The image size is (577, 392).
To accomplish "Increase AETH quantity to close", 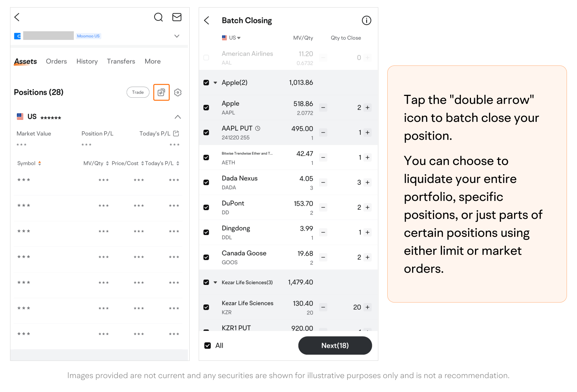I will click(x=368, y=157).
